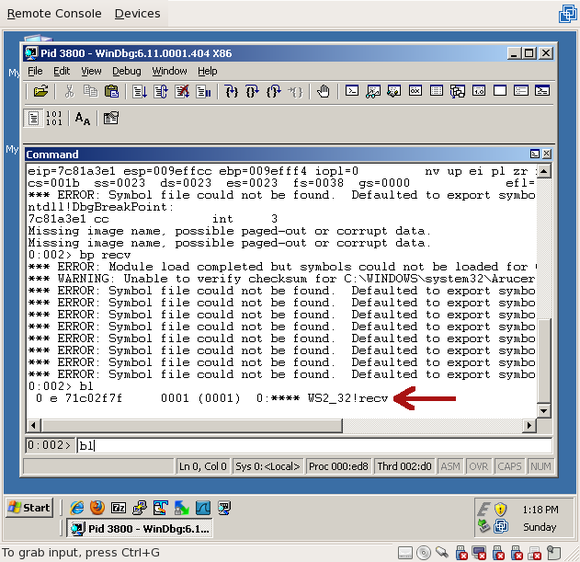Launch Internet Explorer from quick launch
Viewport: 580px width, 562px height.
[77, 508]
